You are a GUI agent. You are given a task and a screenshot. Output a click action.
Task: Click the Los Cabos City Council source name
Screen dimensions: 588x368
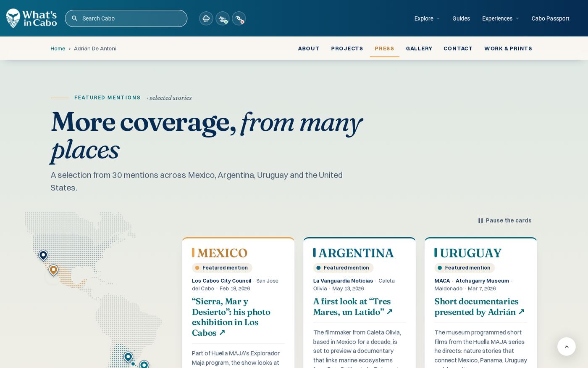(x=221, y=281)
